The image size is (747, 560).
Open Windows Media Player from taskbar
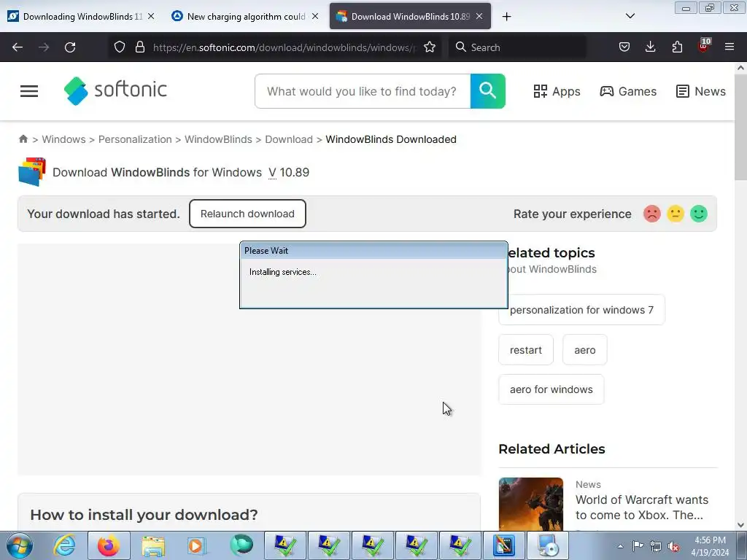197,545
